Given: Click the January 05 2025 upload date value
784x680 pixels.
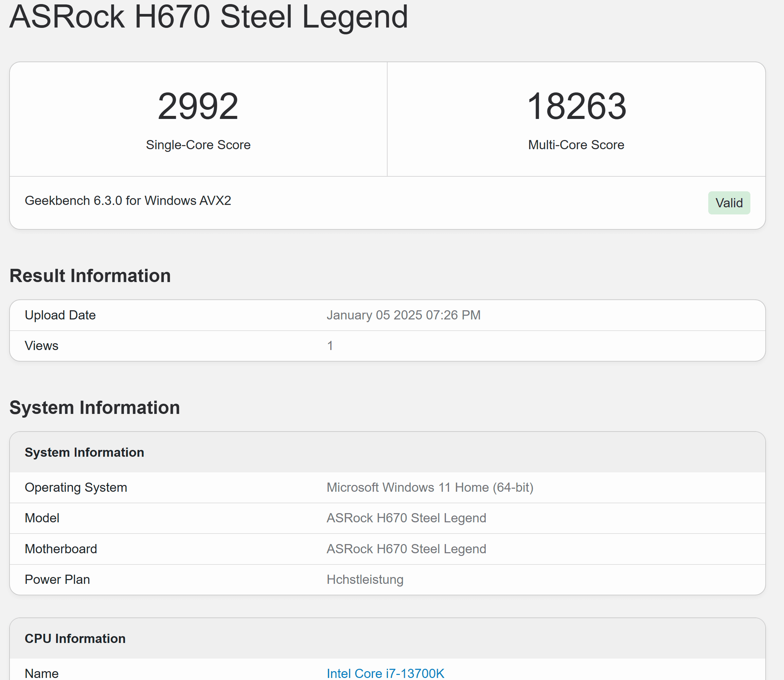Looking at the screenshot, I should tap(403, 315).
